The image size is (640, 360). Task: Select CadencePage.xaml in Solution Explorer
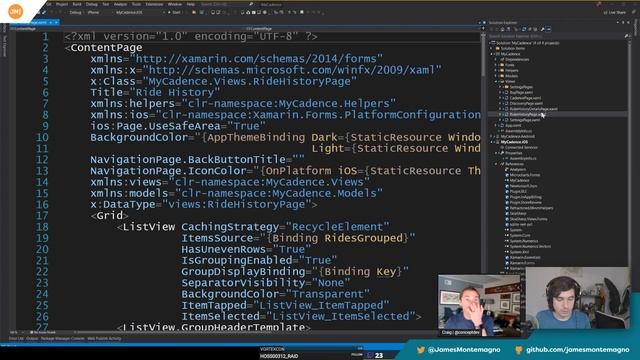pos(525,98)
